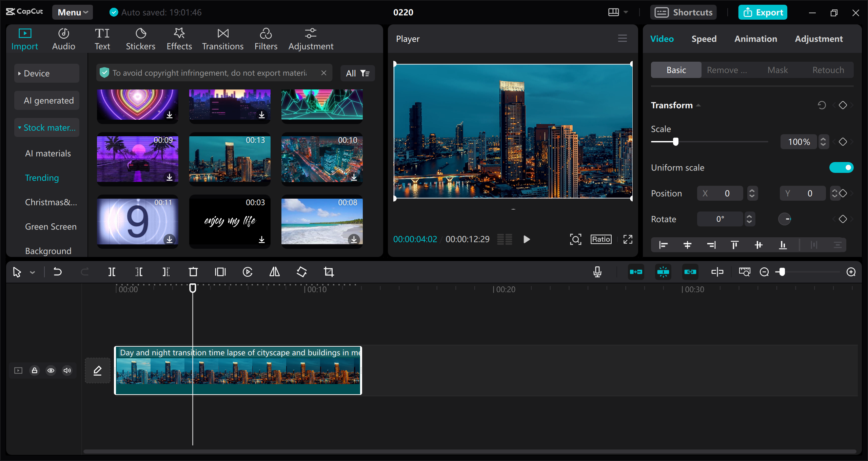Click the Export button
This screenshot has height=461, width=868.
pyautogui.click(x=763, y=12)
